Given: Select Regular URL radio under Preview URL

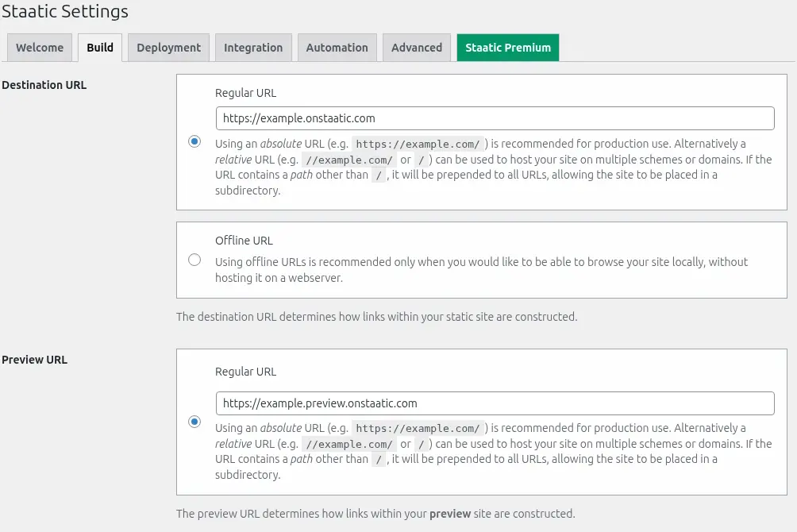Looking at the screenshot, I should [x=194, y=422].
